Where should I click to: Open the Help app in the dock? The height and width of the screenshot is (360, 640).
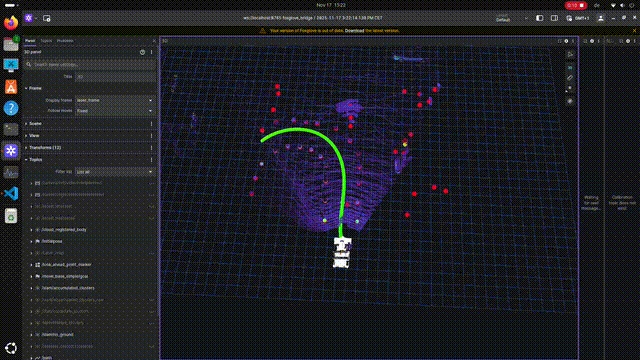pyautogui.click(x=11, y=108)
